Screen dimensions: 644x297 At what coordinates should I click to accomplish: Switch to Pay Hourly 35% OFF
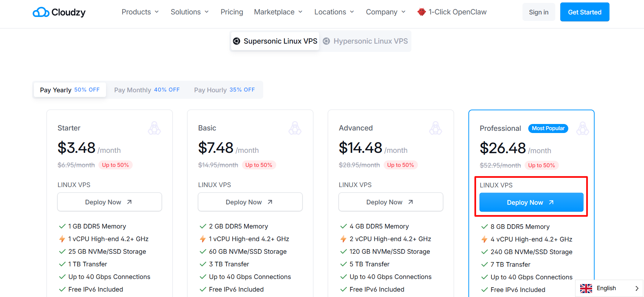224,90
